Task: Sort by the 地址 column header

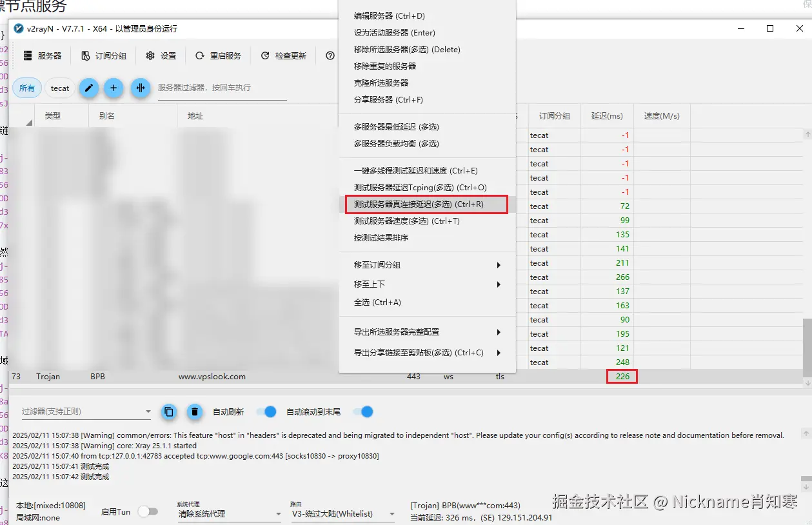Action: pyautogui.click(x=258, y=116)
